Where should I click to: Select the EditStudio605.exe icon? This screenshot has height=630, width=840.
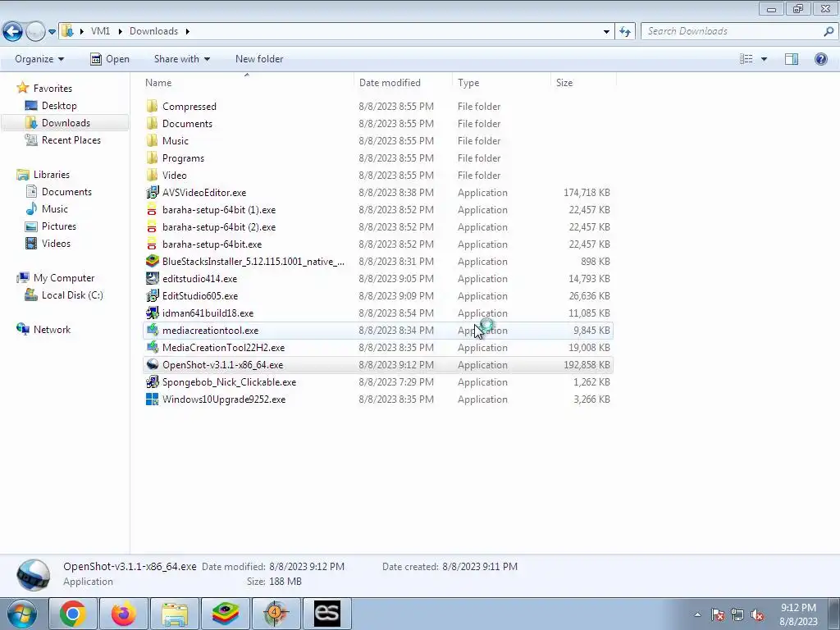coord(152,295)
